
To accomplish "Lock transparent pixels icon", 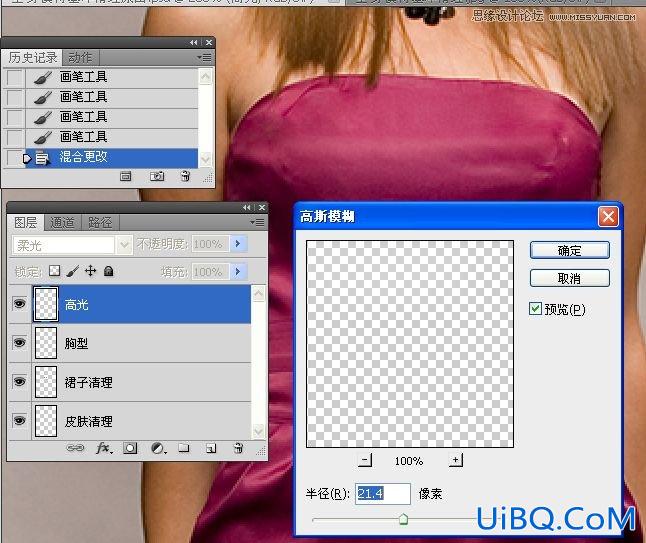I will coord(54,271).
